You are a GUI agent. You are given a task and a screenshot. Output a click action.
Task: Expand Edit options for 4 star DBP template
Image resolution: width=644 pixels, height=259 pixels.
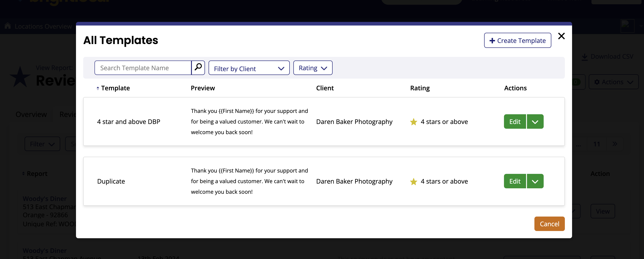pos(535,122)
